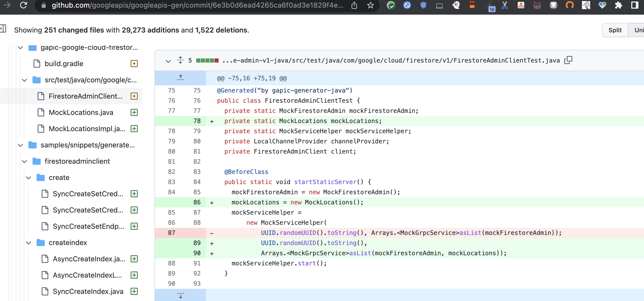Open MockLocations.java in the file tree
This screenshot has height=301, width=644.
point(81,112)
